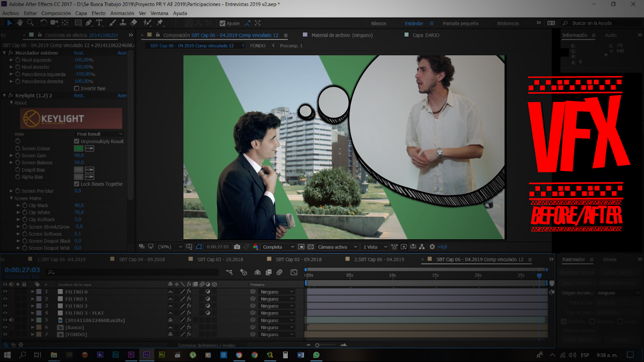
Task: Take a snapshot with camera icon
Action: tap(237, 247)
